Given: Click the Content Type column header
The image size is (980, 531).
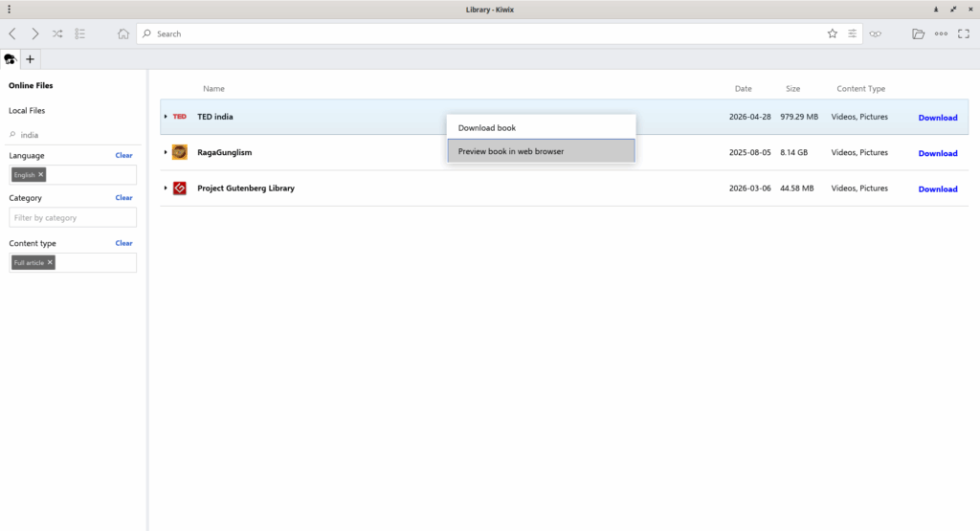Looking at the screenshot, I should click(860, 89).
